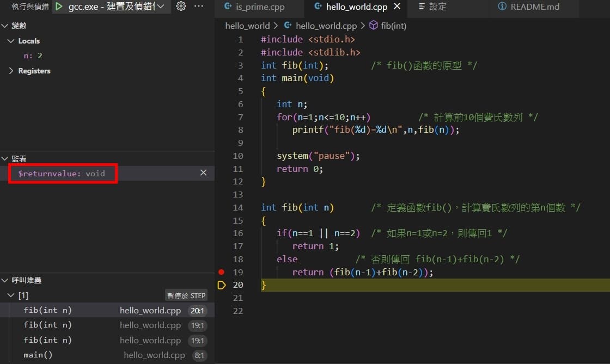The image size is (610, 364).
Task: Click hello_world in the breadcrumb path
Action: click(x=248, y=26)
